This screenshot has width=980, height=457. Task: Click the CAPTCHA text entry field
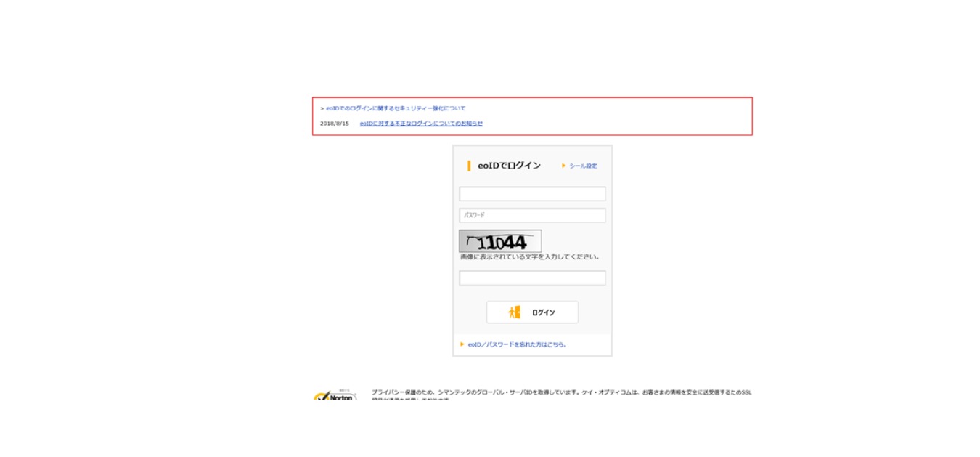pyautogui.click(x=532, y=278)
